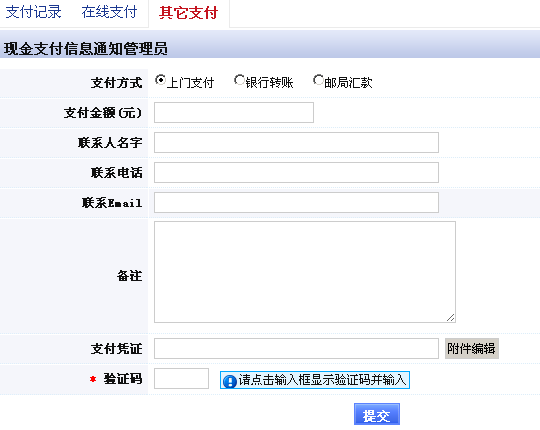This screenshot has width=540, height=430.
Task: Open the 在线支付 tab
Action: pyautogui.click(x=109, y=12)
